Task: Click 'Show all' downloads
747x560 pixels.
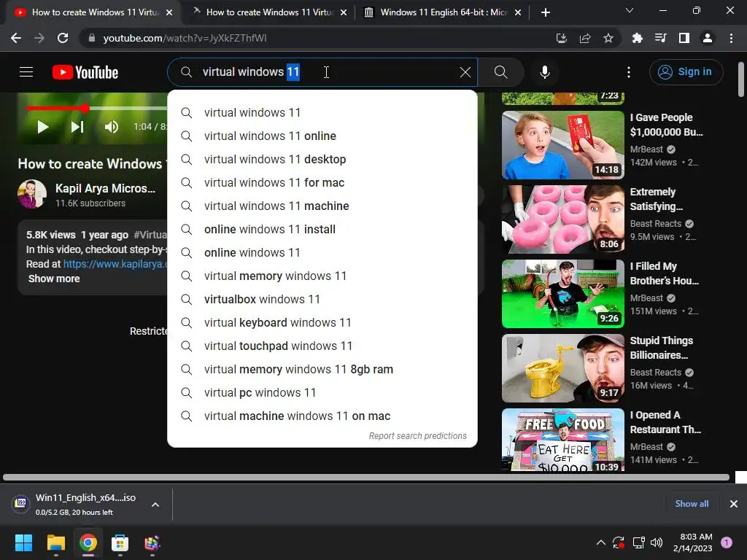Action: (x=692, y=503)
